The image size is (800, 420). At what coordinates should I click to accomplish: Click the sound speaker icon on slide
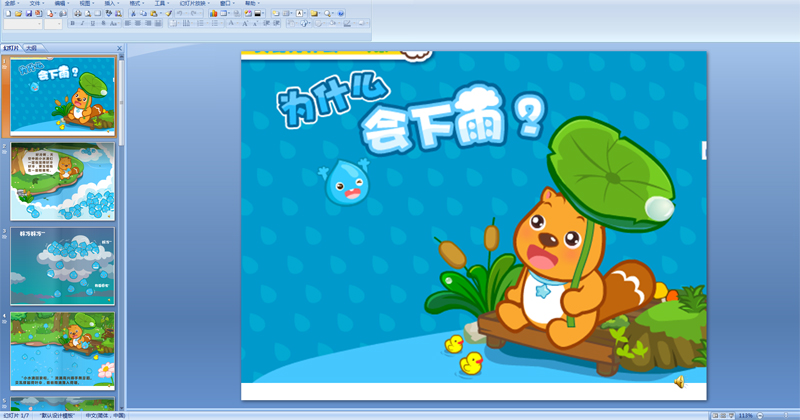[679, 381]
